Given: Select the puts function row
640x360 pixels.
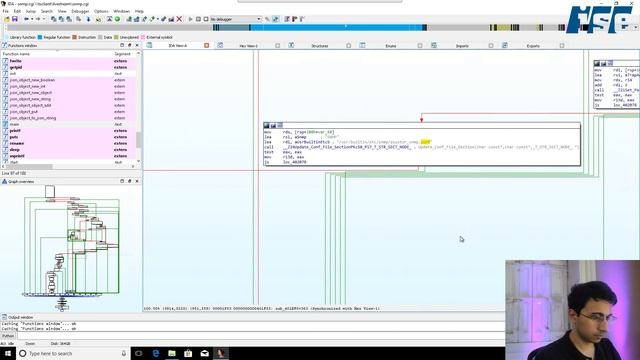Looking at the screenshot, I should point(68,137).
